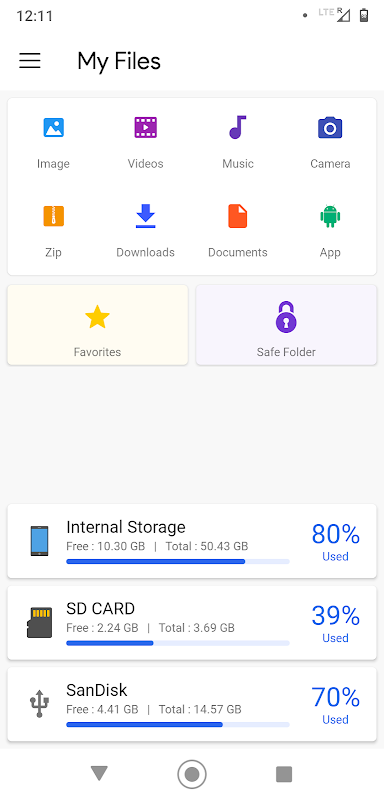Image resolution: width=384 pixels, height=800 pixels.
Task: Click the Internal Storage usage bar
Action: point(177,561)
